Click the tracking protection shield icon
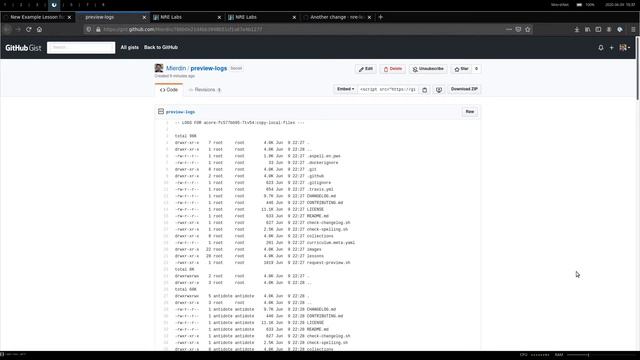This screenshot has height=360, width=640. 89,29
